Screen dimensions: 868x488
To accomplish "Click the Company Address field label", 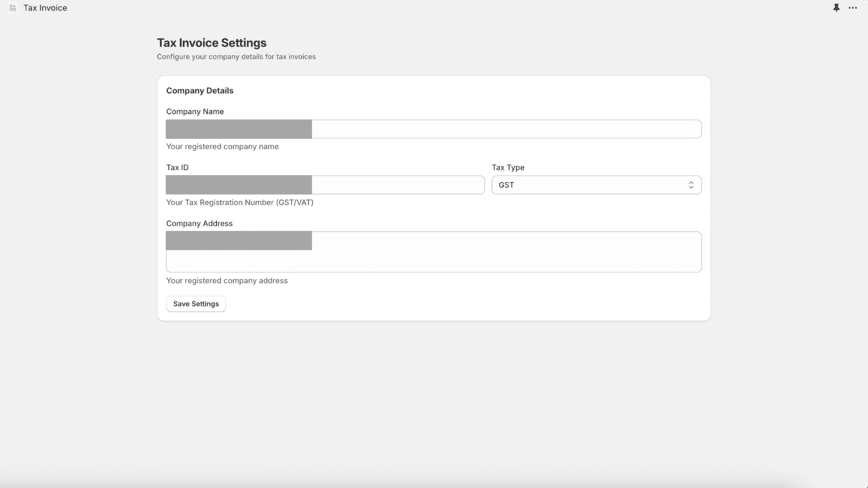I will (199, 223).
